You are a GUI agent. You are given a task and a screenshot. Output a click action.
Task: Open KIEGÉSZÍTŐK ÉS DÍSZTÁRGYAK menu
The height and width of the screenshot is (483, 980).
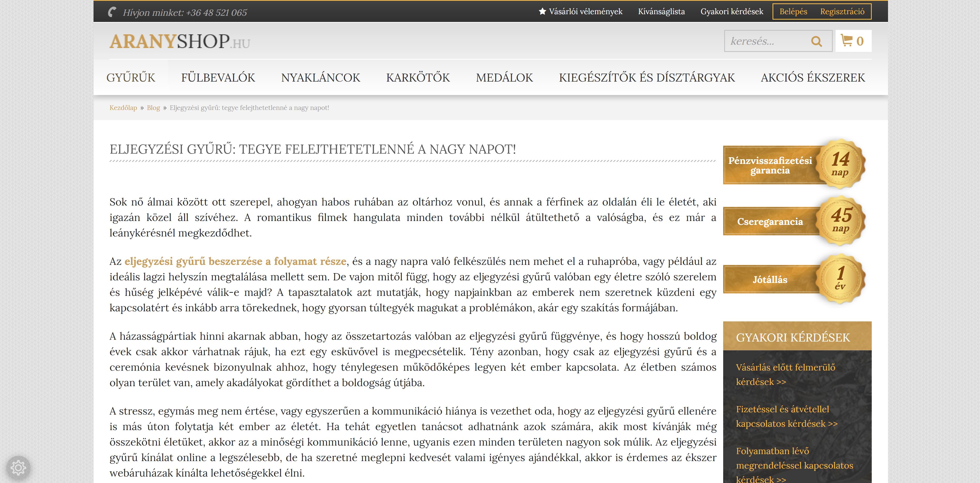pyautogui.click(x=647, y=77)
